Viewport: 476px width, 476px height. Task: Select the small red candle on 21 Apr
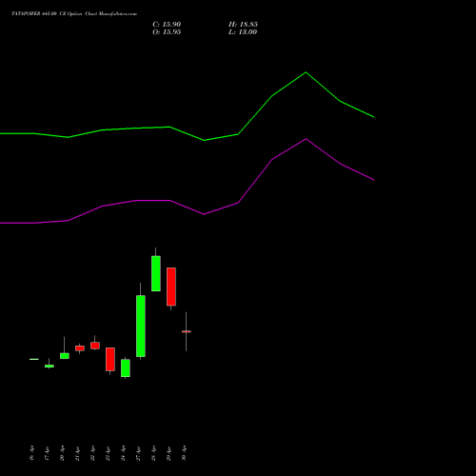tap(80, 348)
